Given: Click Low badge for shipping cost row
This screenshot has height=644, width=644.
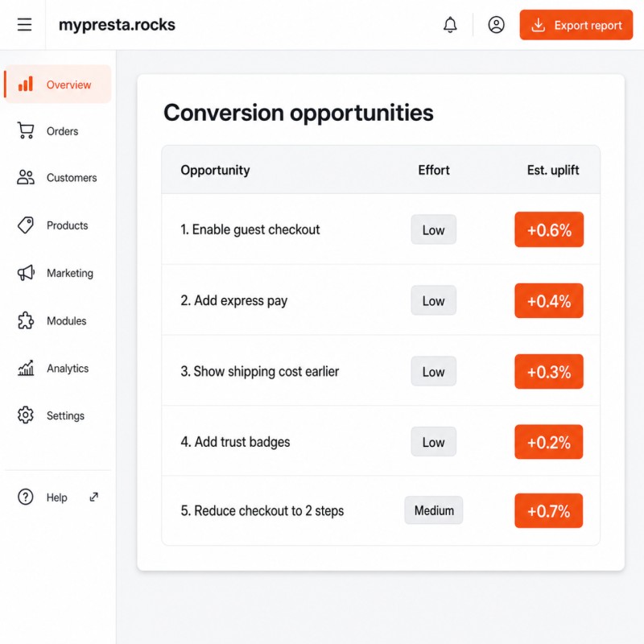Looking at the screenshot, I should coord(434,371).
